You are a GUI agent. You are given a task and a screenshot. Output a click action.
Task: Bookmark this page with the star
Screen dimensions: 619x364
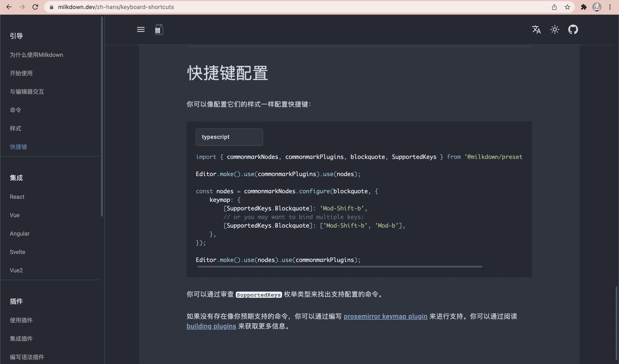pos(567,7)
